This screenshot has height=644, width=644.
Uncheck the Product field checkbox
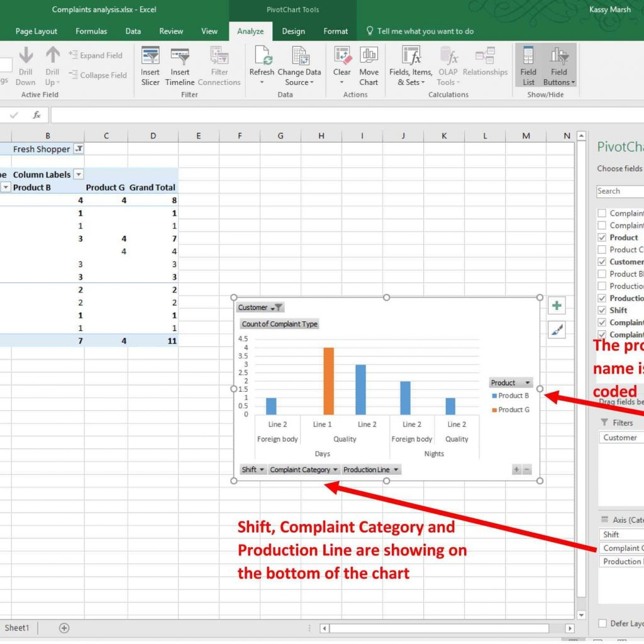(602, 238)
